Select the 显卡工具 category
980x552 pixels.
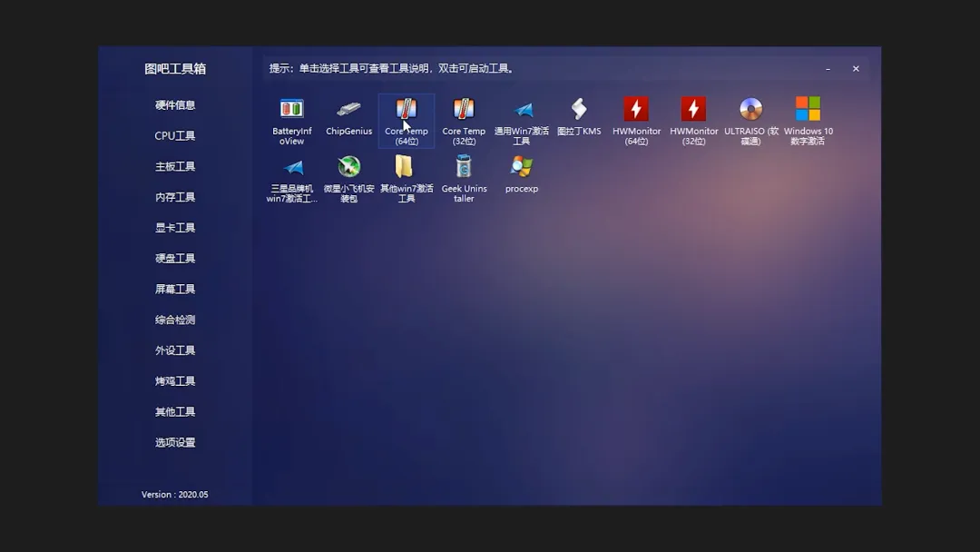click(173, 227)
